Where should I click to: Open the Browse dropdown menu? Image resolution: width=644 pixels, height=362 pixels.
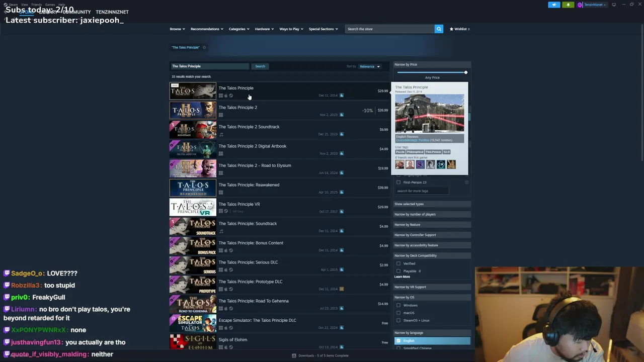click(x=177, y=29)
